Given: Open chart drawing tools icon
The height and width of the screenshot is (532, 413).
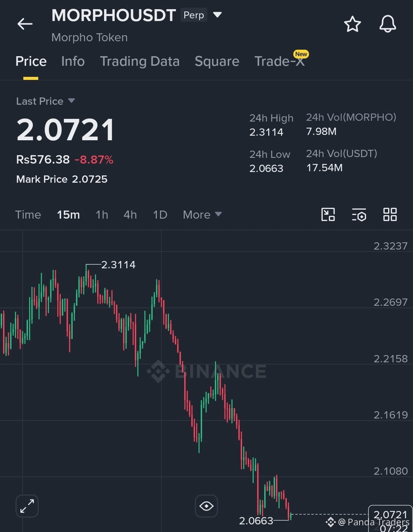Looking at the screenshot, I should click(328, 215).
